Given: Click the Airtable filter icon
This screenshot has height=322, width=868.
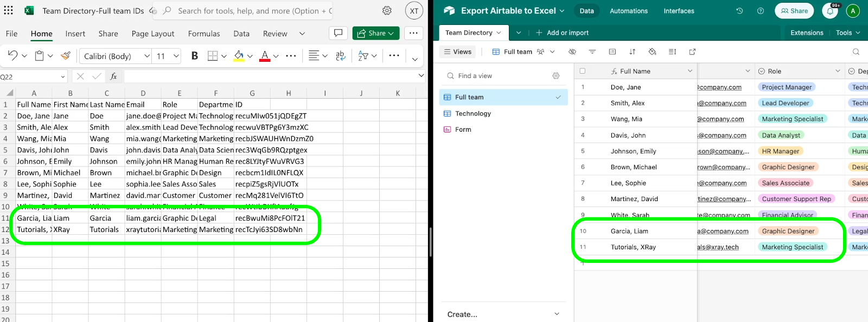Looking at the screenshot, I should (592, 51).
